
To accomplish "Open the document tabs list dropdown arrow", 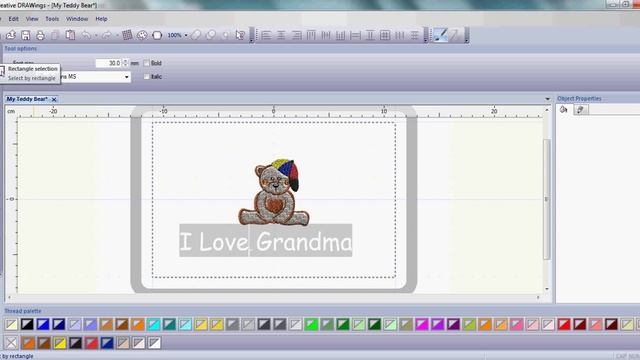I will pos(547,99).
